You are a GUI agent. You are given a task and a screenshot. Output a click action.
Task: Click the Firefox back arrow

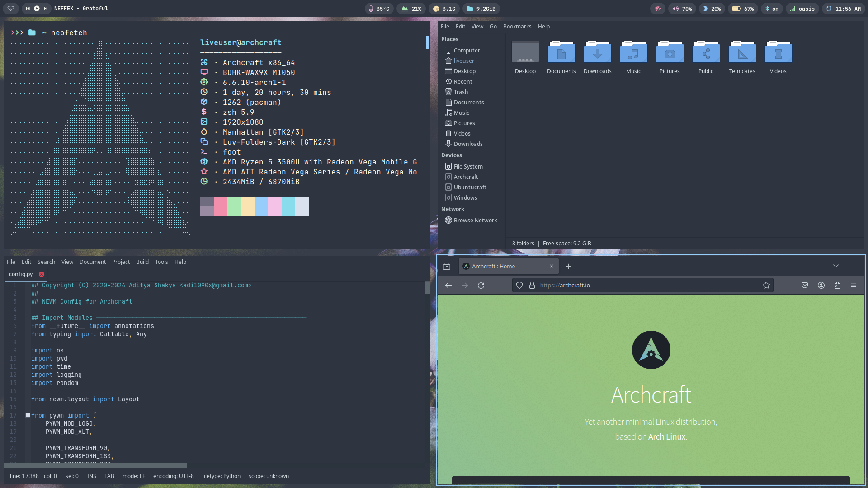tap(448, 286)
